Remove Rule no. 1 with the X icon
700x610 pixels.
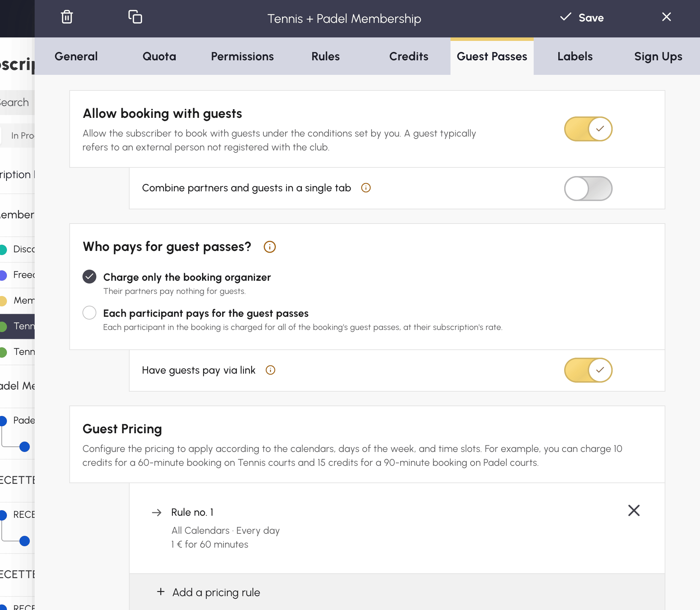tap(634, 511)
